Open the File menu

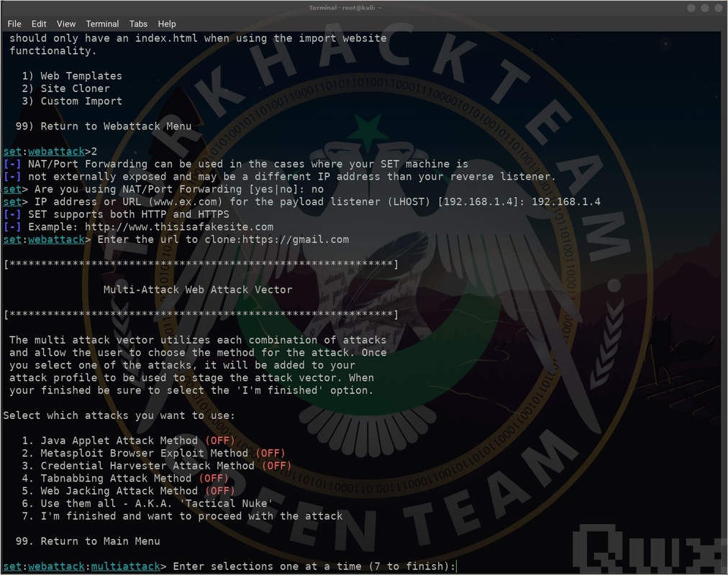(x=14, y=24)
